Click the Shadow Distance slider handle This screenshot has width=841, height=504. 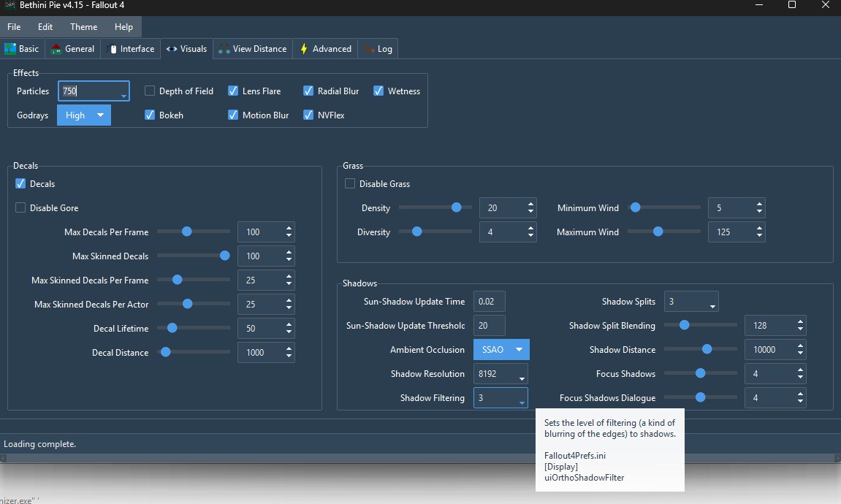(707, 349)
